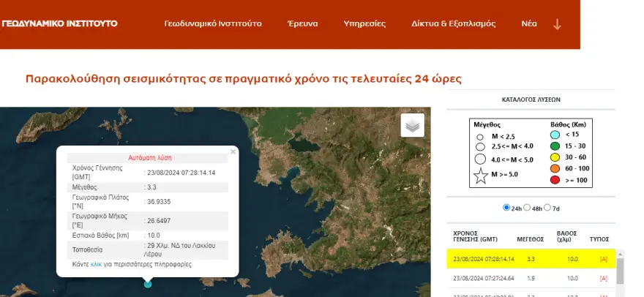
Task: Expand the Νέα menu
Action: point(529,23)
